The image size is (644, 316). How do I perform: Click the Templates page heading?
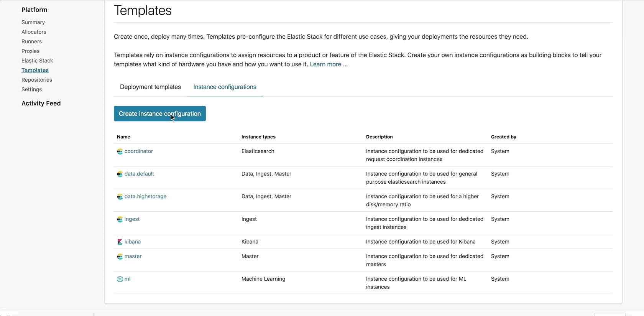[143, 10]
